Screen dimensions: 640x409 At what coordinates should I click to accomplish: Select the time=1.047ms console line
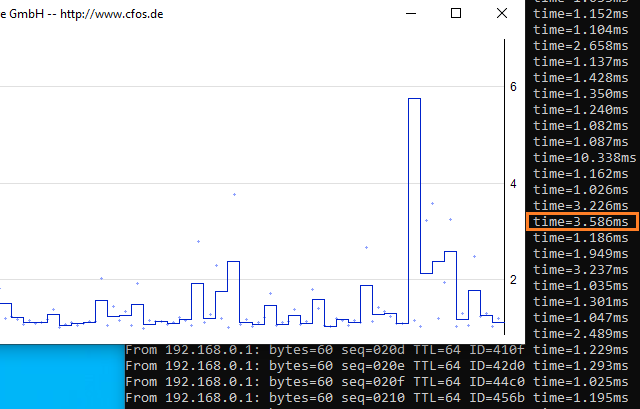click(x=580, y=318)
